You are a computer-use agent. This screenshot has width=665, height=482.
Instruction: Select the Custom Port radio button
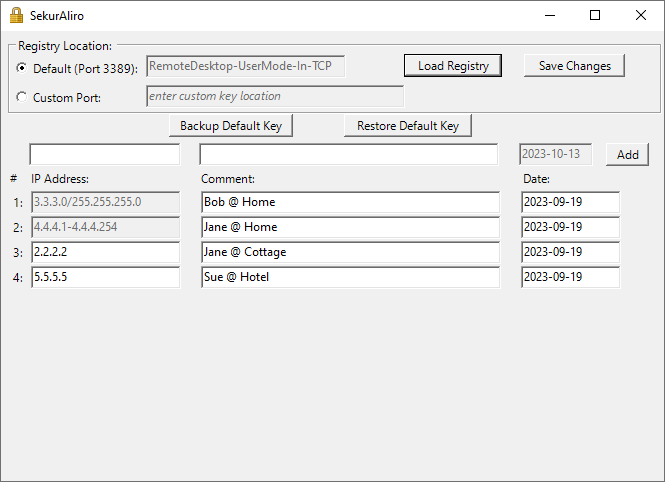point(23,98)
